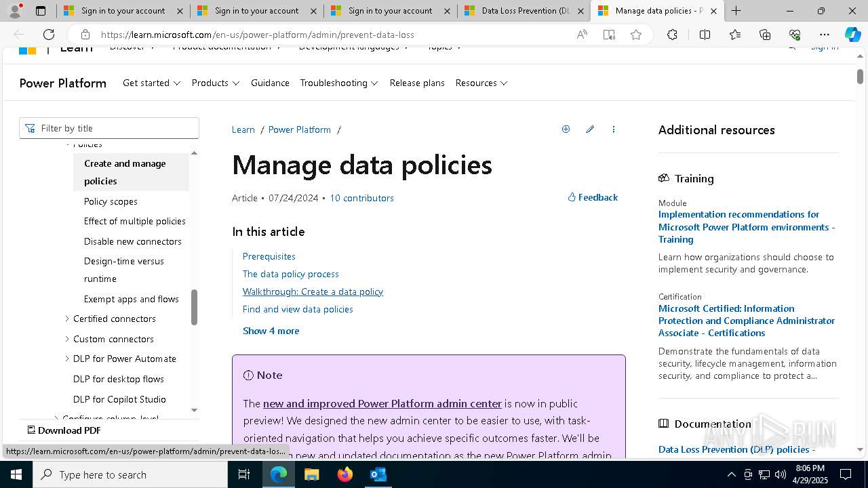The image size is (868, 488).
Task: Click the Learn breadcrumb link
Action: pyautogui.click(x=243, y=129)
